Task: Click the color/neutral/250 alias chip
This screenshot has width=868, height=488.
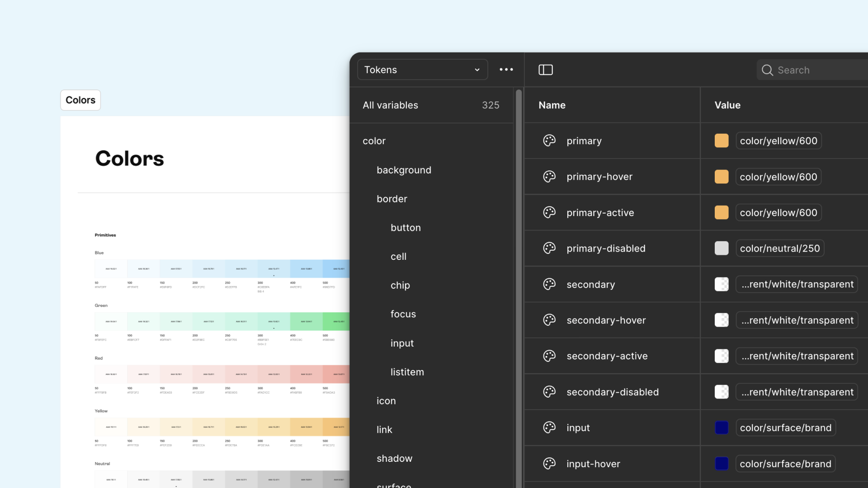Action: click(x=779, y=248)
